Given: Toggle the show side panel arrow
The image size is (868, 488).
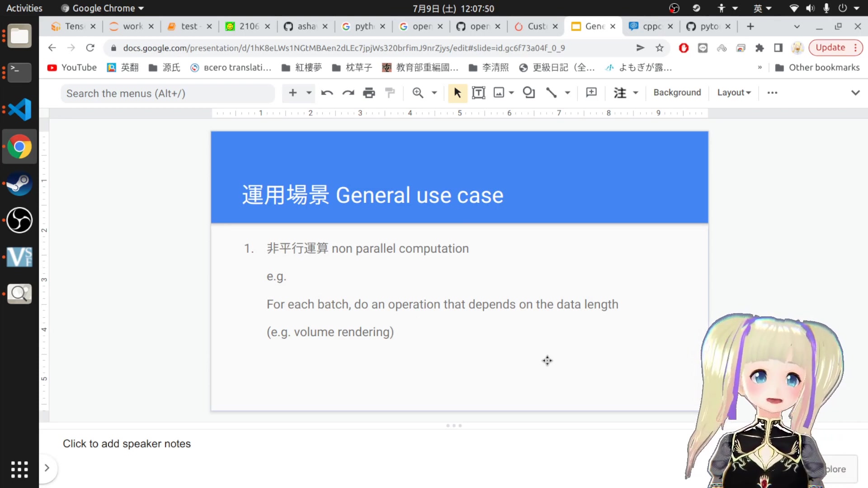Looking at the screenshot, I should coord(47,468).
